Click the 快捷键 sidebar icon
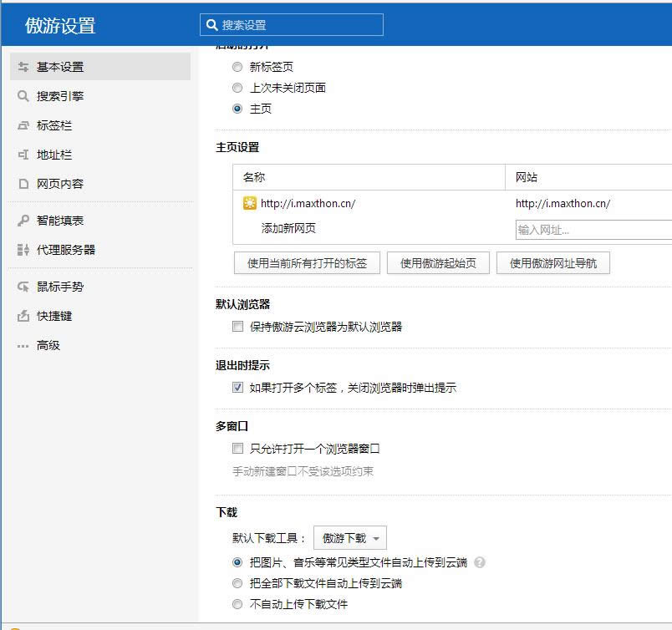The height and width of the screenshot is (630, 672). click(23, 316)
